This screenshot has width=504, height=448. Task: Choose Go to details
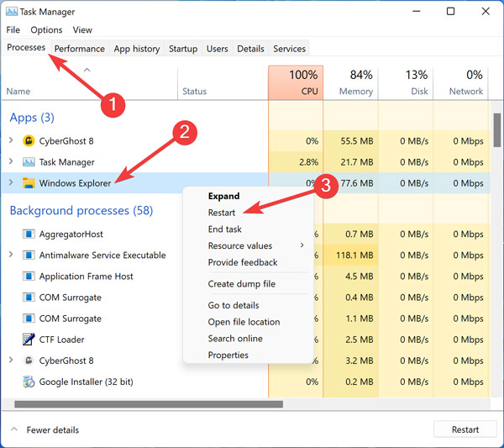pos(234,305)
